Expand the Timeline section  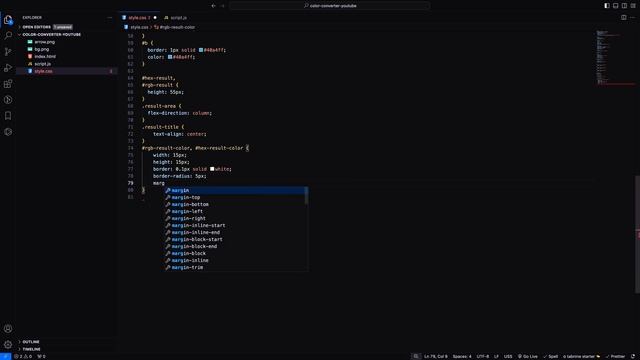pos(31,349)
